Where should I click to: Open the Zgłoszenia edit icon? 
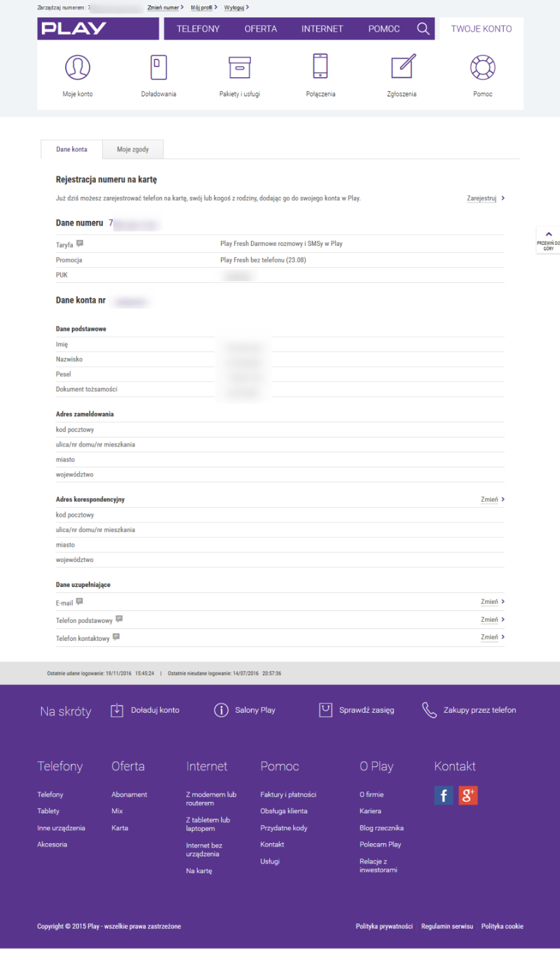[x=402, y=67]
